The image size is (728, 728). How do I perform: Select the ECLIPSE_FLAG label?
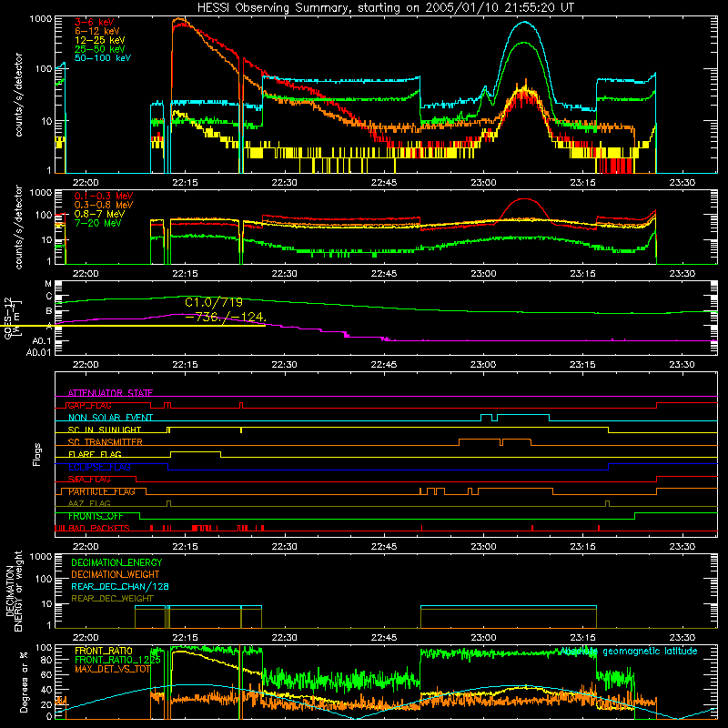tap(99, 467)
